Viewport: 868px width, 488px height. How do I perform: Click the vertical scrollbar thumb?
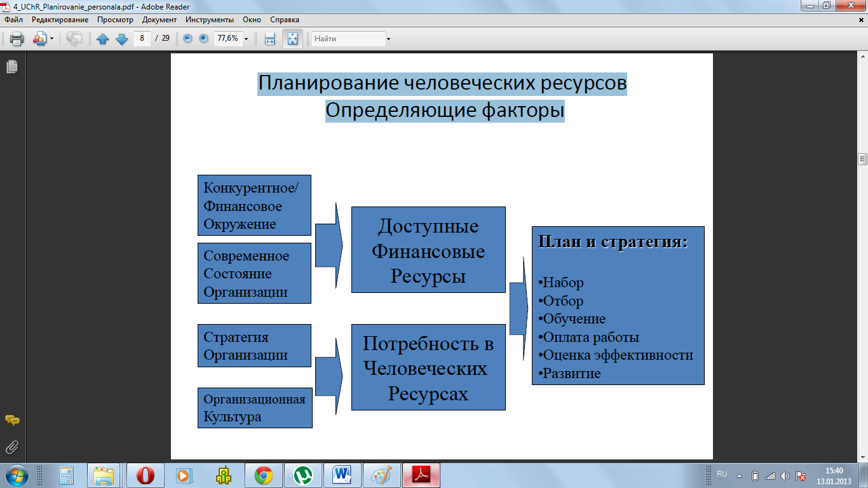(x=862, y=158)
